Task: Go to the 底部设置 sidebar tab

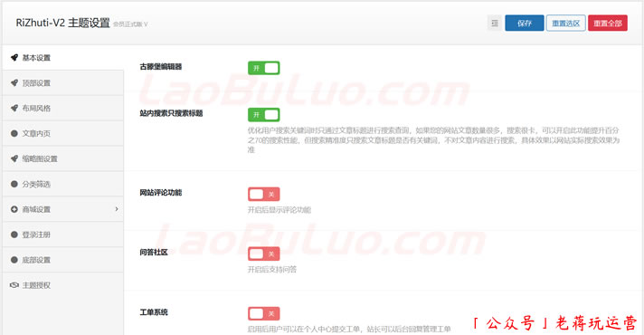Action: click(62, 260)
